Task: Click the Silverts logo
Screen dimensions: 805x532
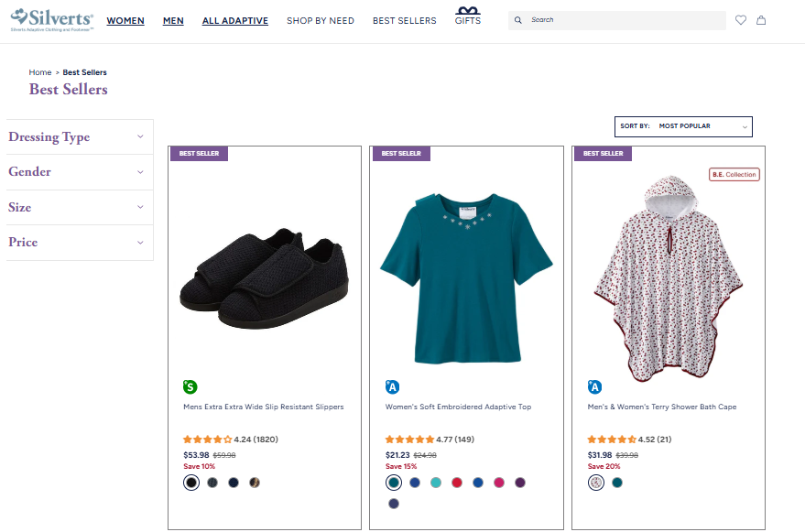Action: pos(50,20)
